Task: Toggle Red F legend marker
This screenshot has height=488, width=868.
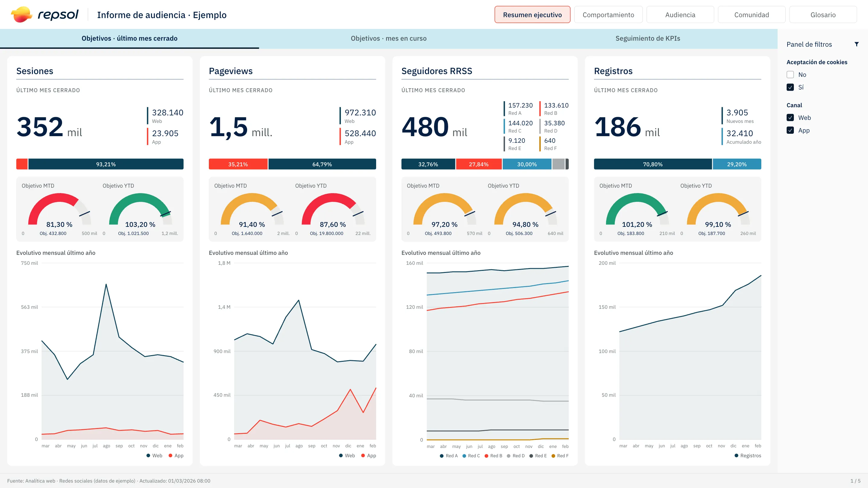Action: coord(553,456)
